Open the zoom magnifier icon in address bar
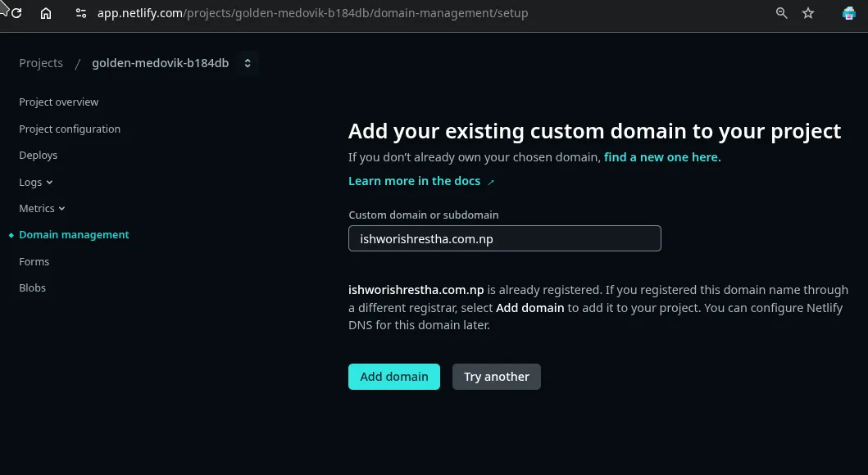Viewport: 868px width, 475px height. pyautogui.click(x=781, y=13)
